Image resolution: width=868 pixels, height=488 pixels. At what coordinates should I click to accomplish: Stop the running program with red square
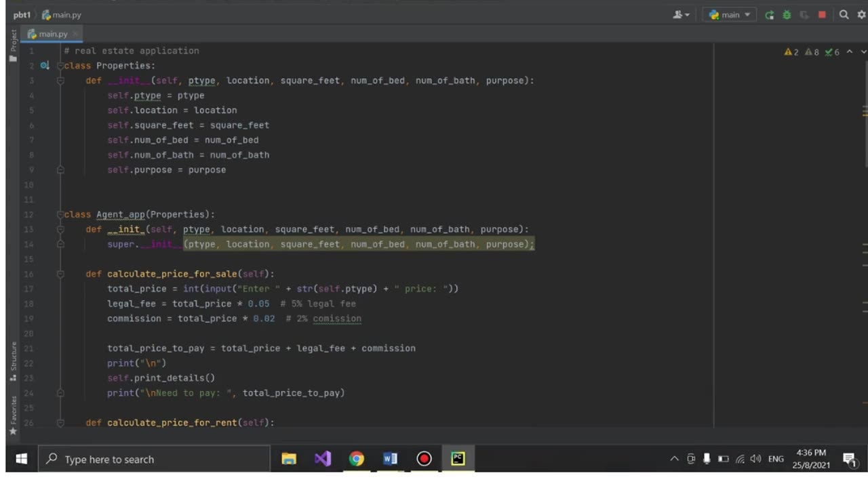[822, 14]
